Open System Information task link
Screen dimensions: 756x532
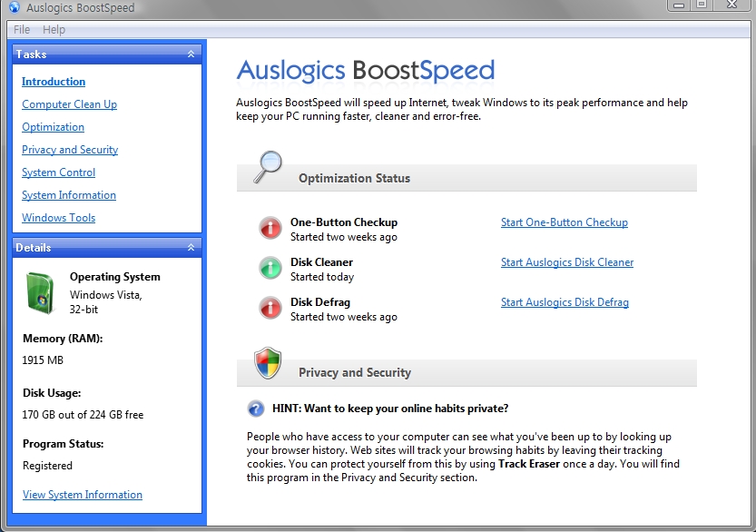coord(69,195)
